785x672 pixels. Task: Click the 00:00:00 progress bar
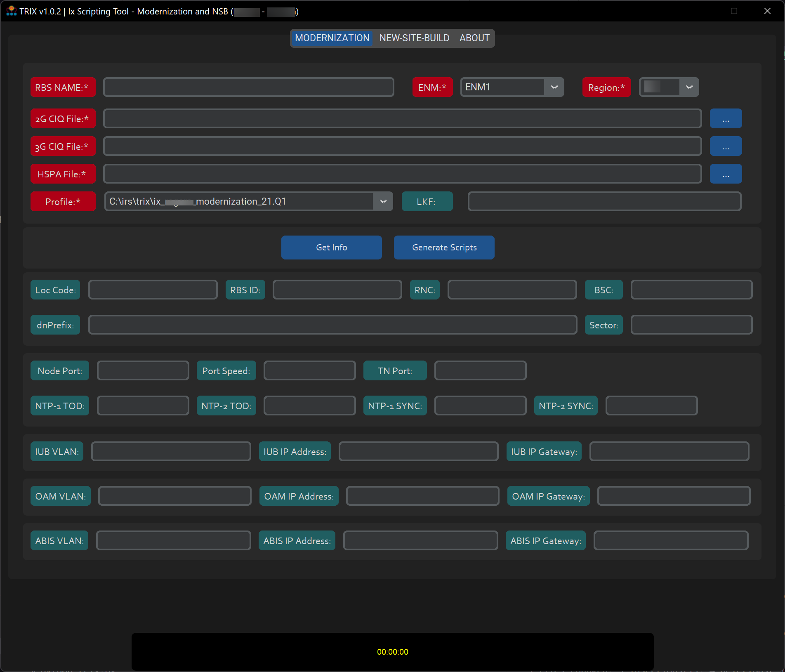click(x=392, y=652)
